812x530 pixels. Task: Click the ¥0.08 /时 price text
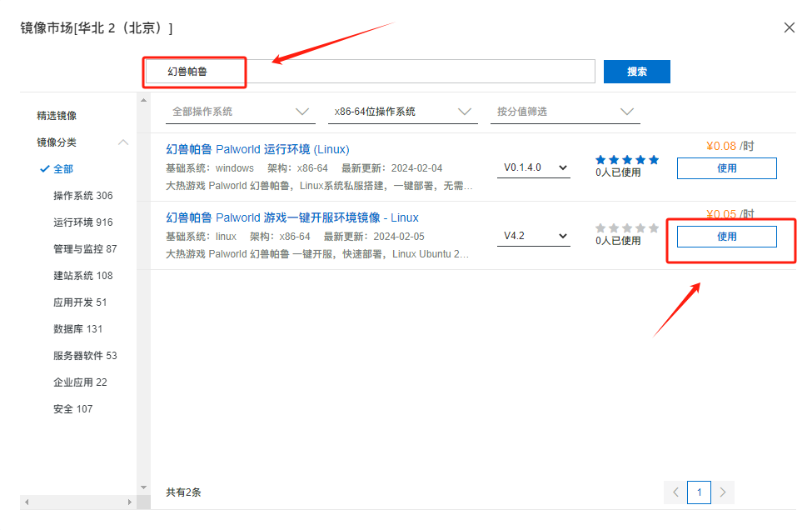click(730, 146)
